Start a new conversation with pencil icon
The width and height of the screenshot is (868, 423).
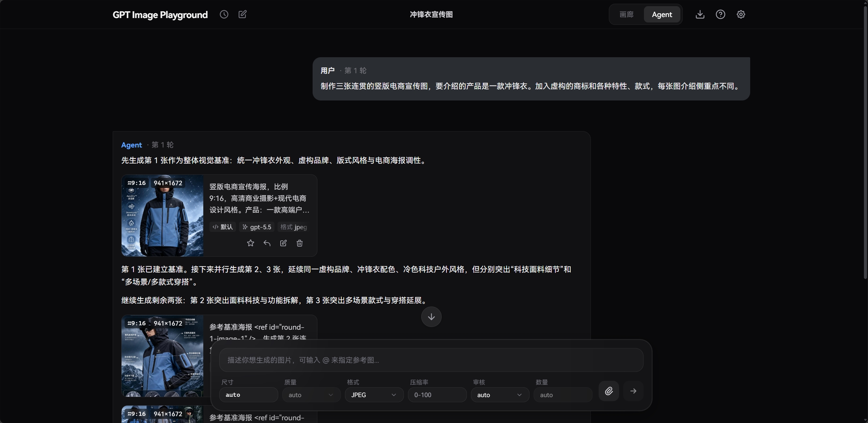tap(242, 14)
